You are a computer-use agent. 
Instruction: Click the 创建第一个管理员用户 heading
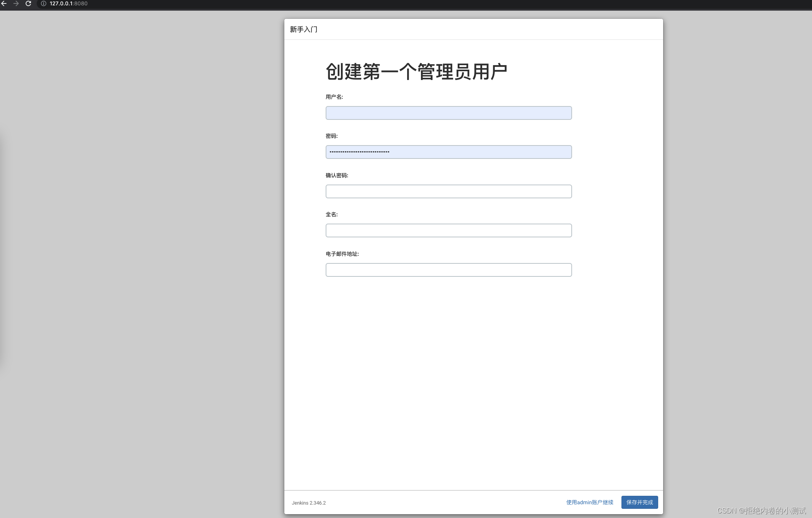coord(416,72)
